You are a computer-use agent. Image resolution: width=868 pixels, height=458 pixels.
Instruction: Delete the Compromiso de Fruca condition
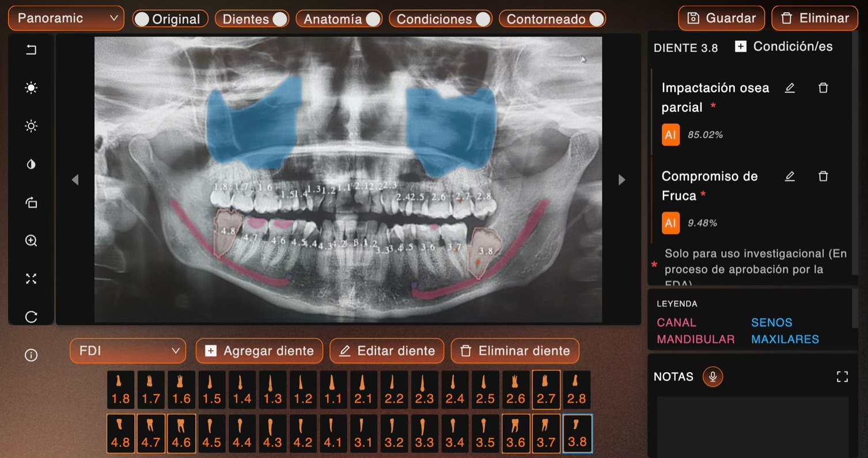pos(823,176)
